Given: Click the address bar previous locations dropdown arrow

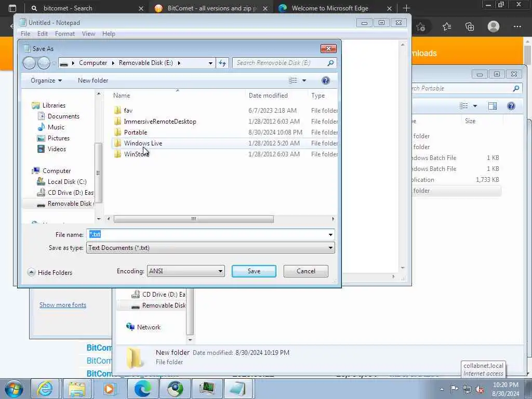Looking at the screenshot, I should click(210, 63).
